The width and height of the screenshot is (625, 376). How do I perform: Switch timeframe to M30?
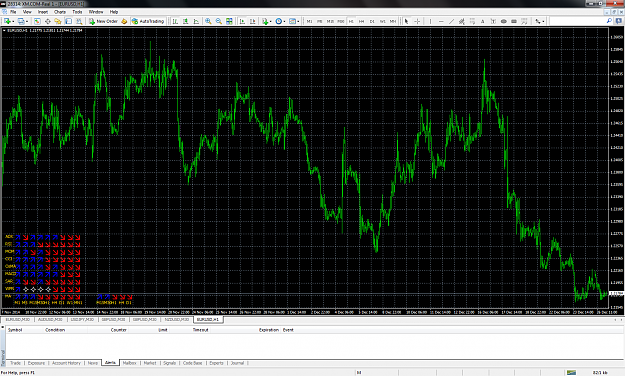tap(341, 21)
